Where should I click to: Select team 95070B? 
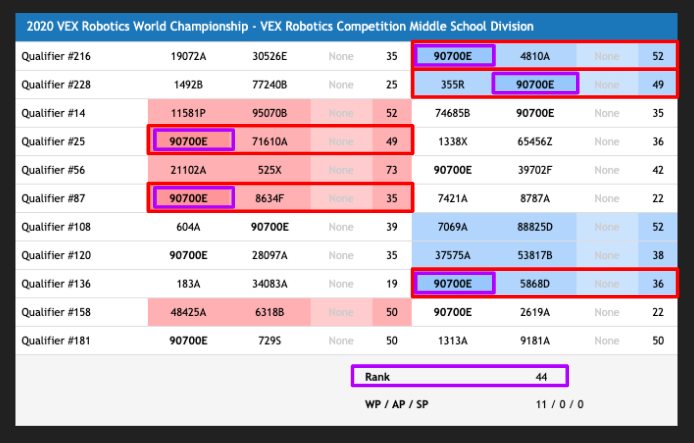pyautogui.click(x=270, y=113)
